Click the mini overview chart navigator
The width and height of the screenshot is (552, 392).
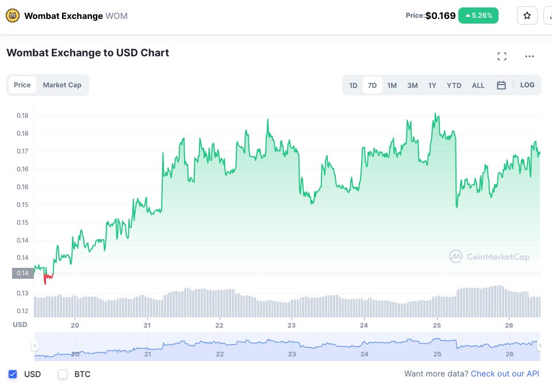pos(287,347)
